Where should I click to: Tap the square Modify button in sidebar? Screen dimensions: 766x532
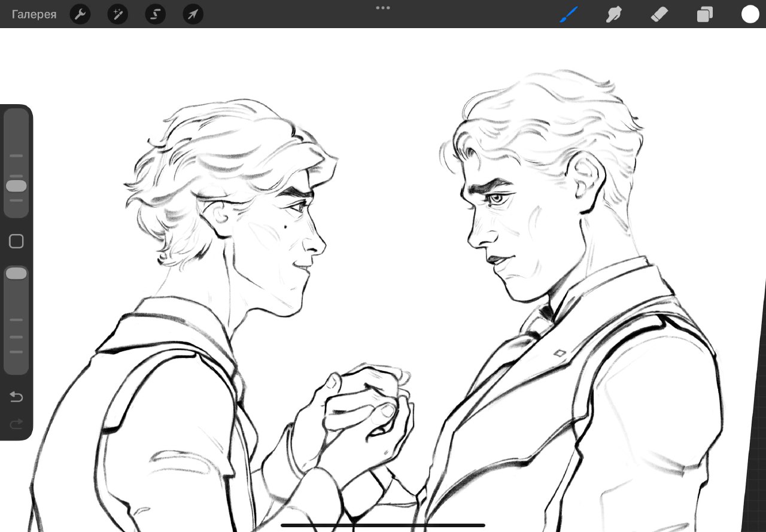pyautogui.click(x=16, y=241)
